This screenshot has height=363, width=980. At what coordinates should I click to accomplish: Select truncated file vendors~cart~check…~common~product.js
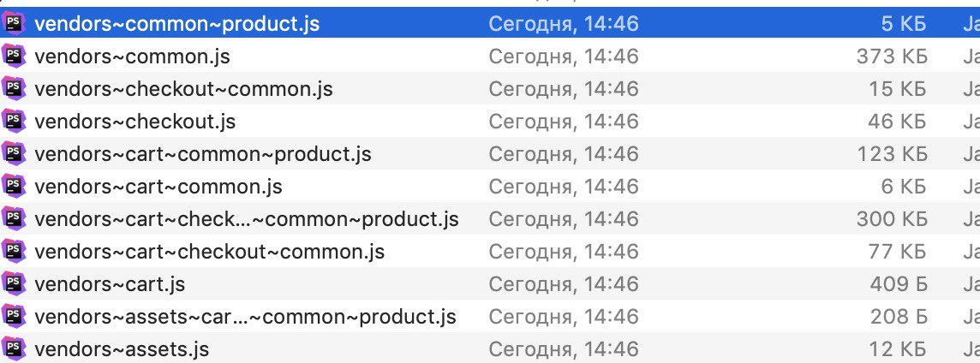tap(246, 219)
